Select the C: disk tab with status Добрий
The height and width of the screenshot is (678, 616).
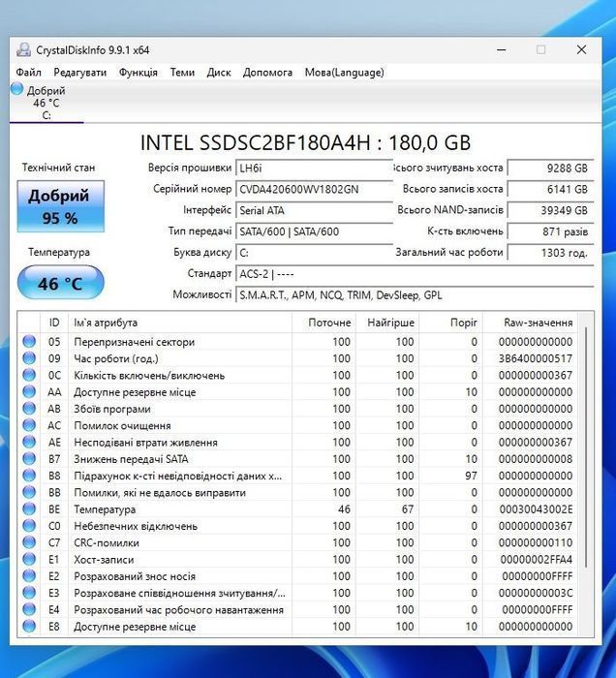(46, 103)
